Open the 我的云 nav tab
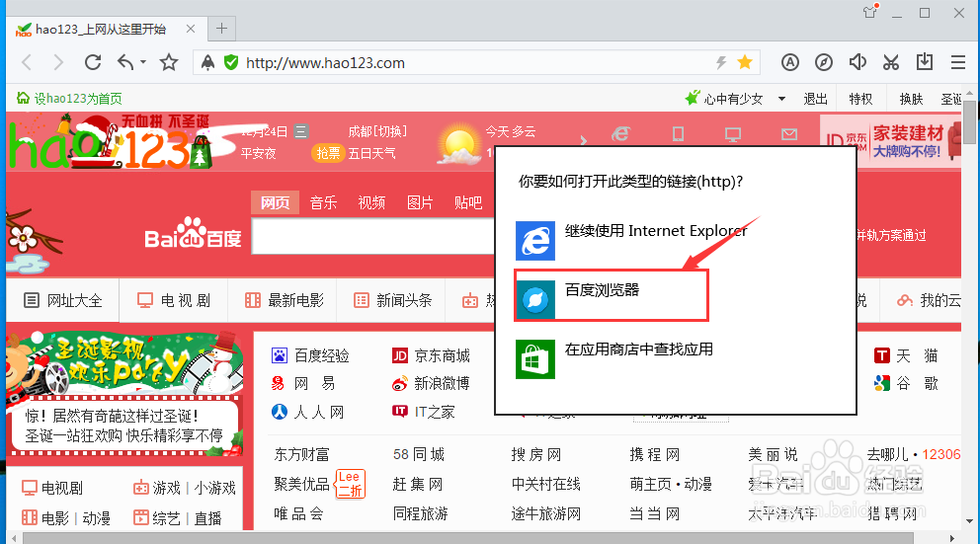 [928, 300]
